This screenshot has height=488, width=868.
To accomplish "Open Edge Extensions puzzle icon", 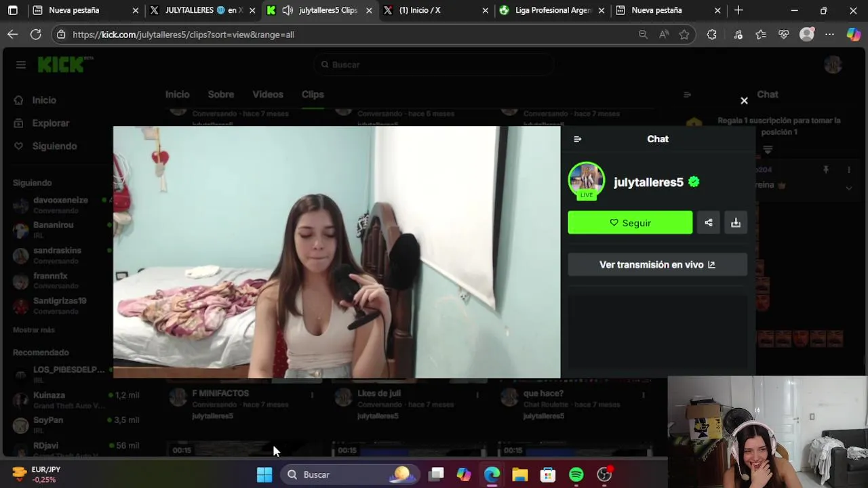I will point(711,34).
